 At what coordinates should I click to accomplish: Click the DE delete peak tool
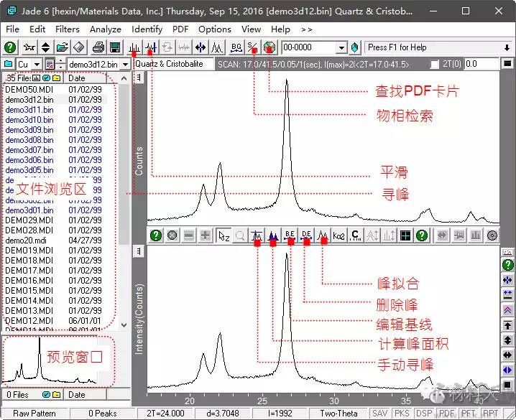coord(307,235)
